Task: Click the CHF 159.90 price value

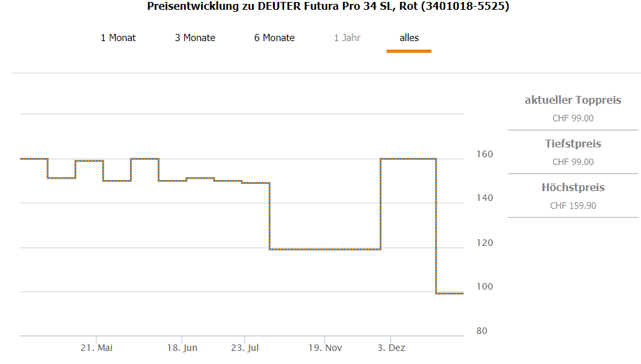Action: click(x=572, y=205)
